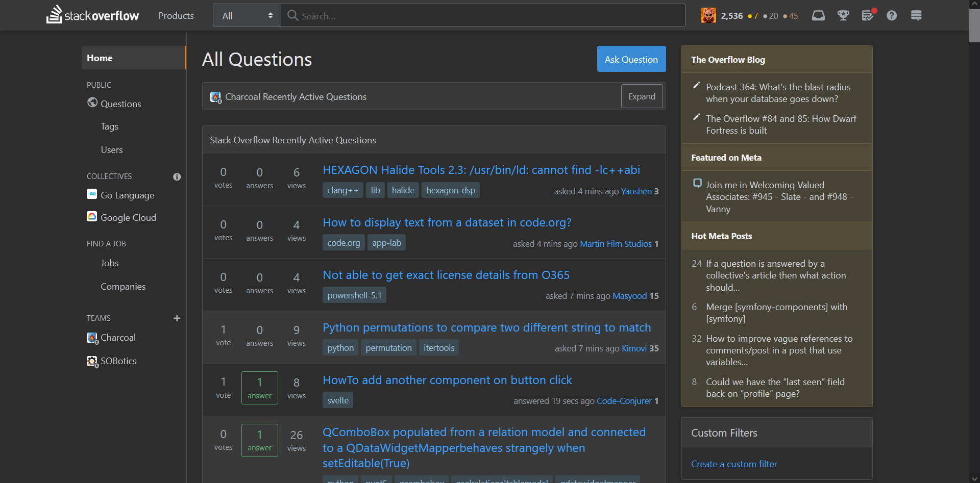Click the globe icon beside Questions

(92, 103)
